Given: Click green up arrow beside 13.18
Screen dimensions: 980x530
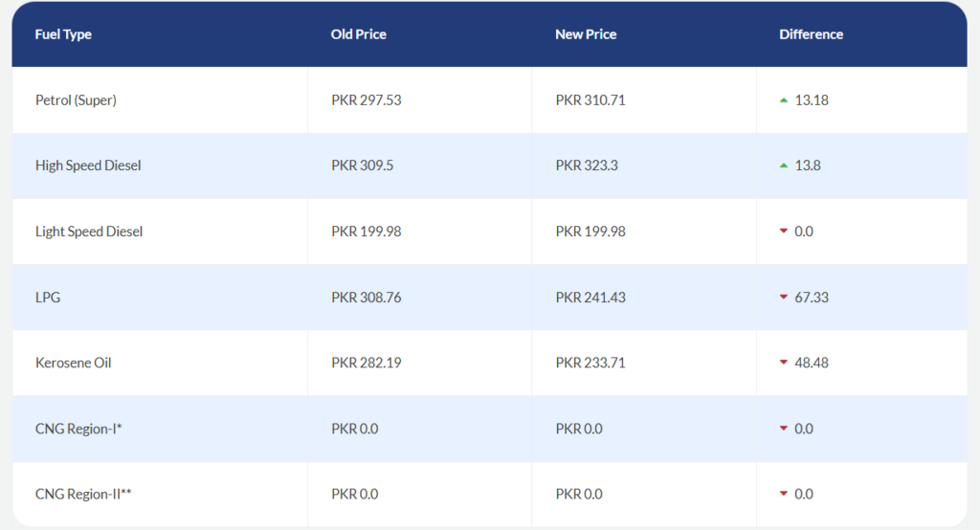Looking at the screenshot, I should point(783,100).
